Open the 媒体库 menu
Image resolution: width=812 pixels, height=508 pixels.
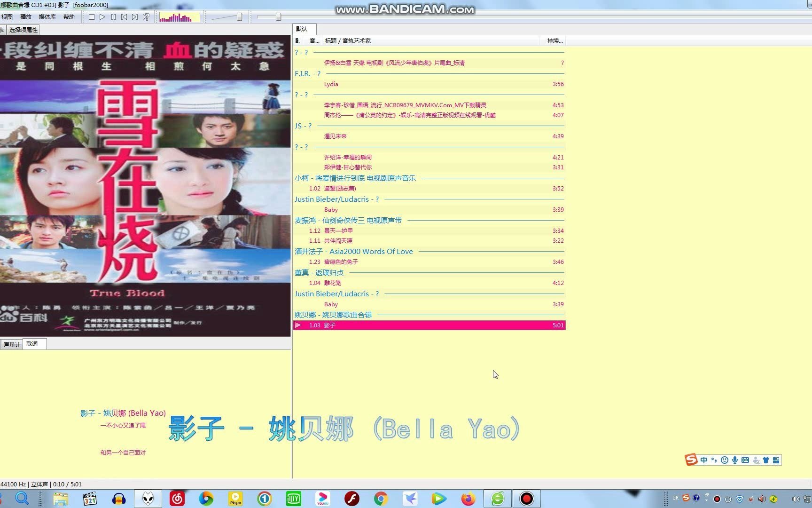click(47, 17)
